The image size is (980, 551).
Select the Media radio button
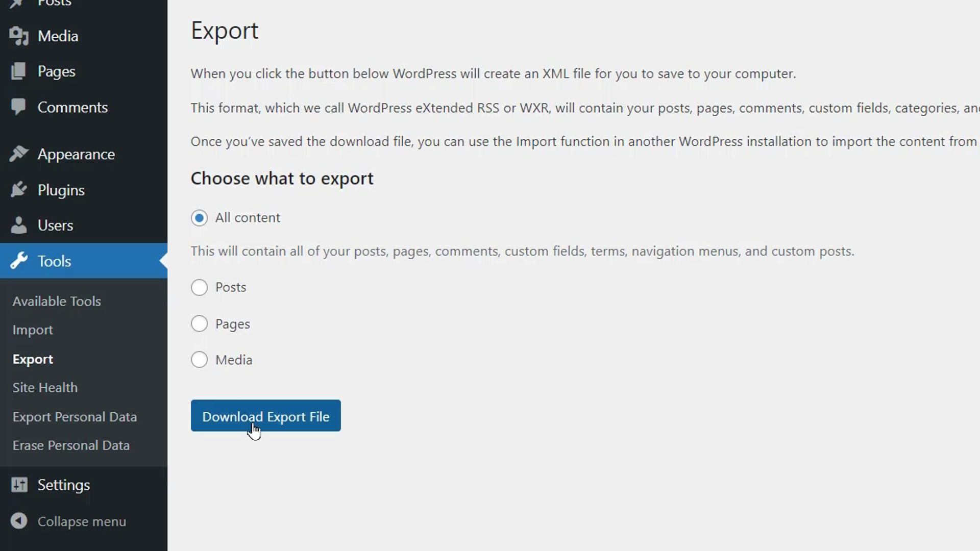click(199, 359)
